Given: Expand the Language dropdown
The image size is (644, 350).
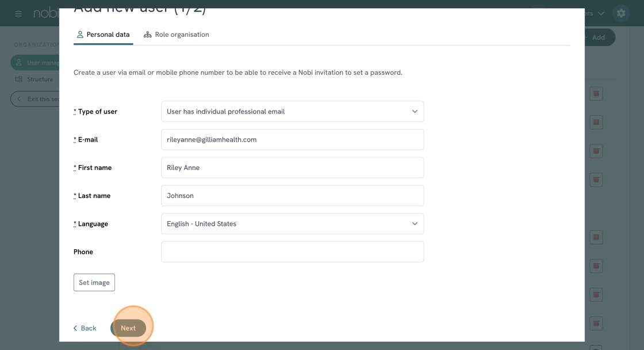Looking at the screenshot, I should pos(292,224).
